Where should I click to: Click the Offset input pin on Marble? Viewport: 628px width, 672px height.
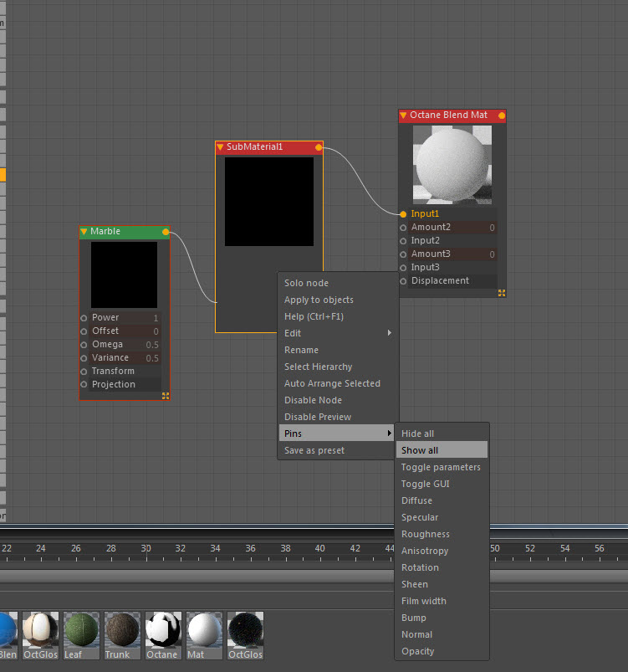[84, 331]
